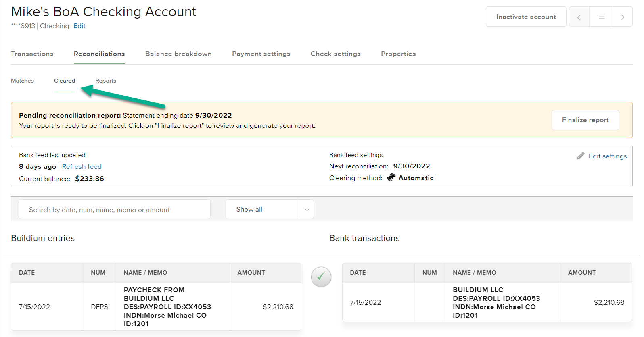Open the Reports sub-tab

106,81
